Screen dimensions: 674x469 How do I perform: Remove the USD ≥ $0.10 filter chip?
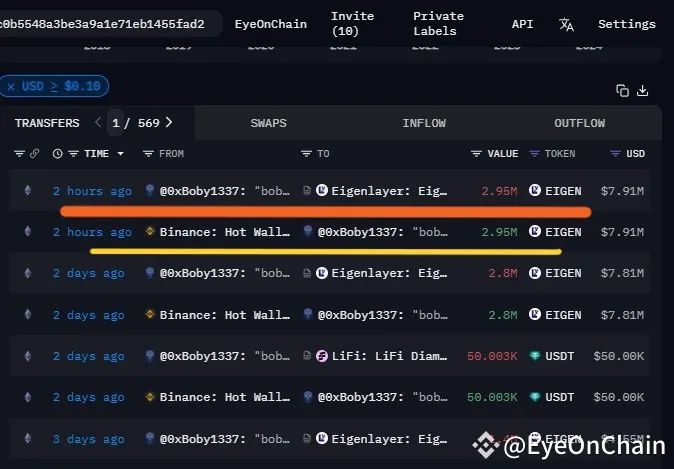pos(11,86)
